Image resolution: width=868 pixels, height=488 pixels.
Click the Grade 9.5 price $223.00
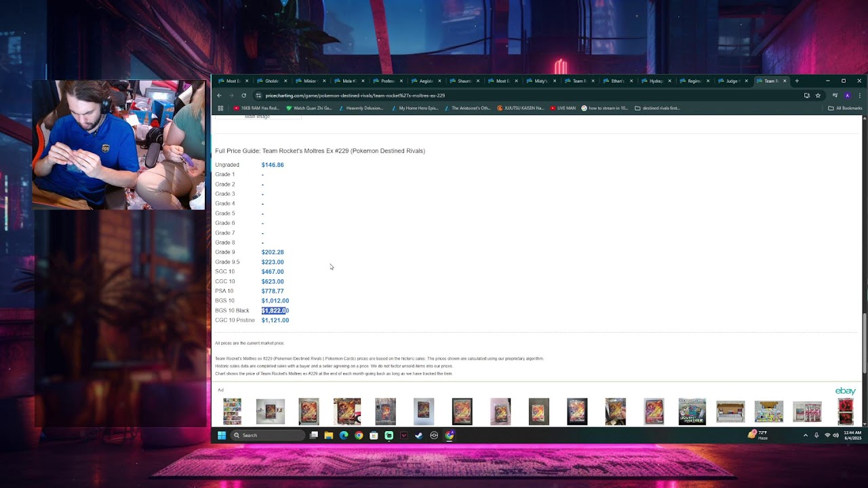(273, 262)
